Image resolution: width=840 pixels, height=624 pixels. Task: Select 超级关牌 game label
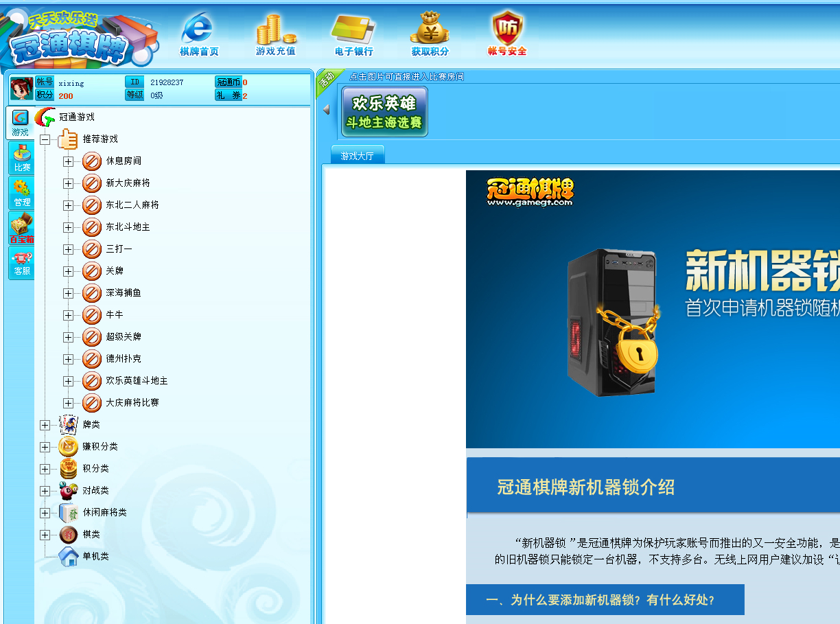(124, 337)
